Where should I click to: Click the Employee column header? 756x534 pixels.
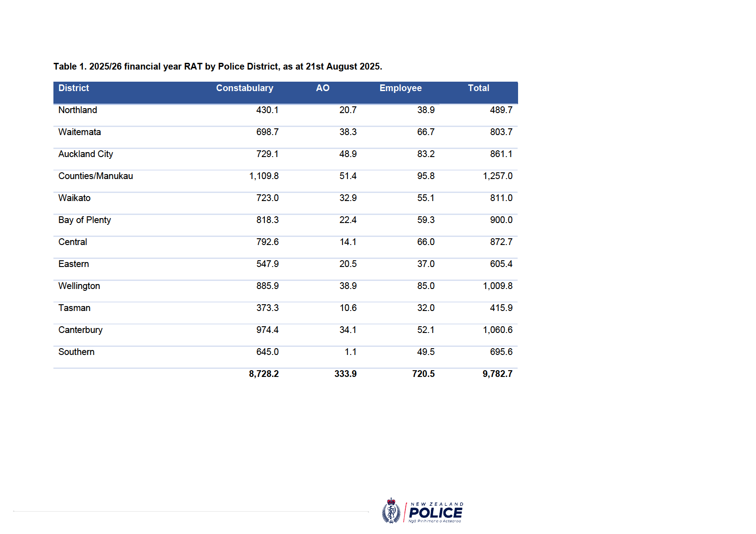400,88
